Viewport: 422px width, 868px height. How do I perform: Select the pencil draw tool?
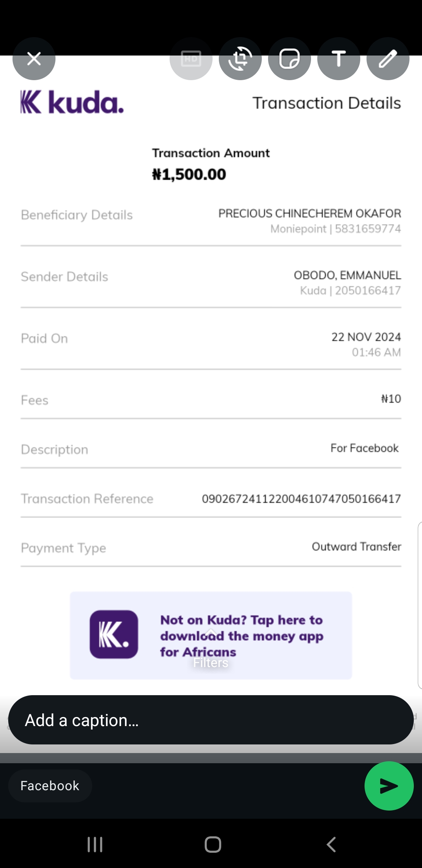point(388,59)
